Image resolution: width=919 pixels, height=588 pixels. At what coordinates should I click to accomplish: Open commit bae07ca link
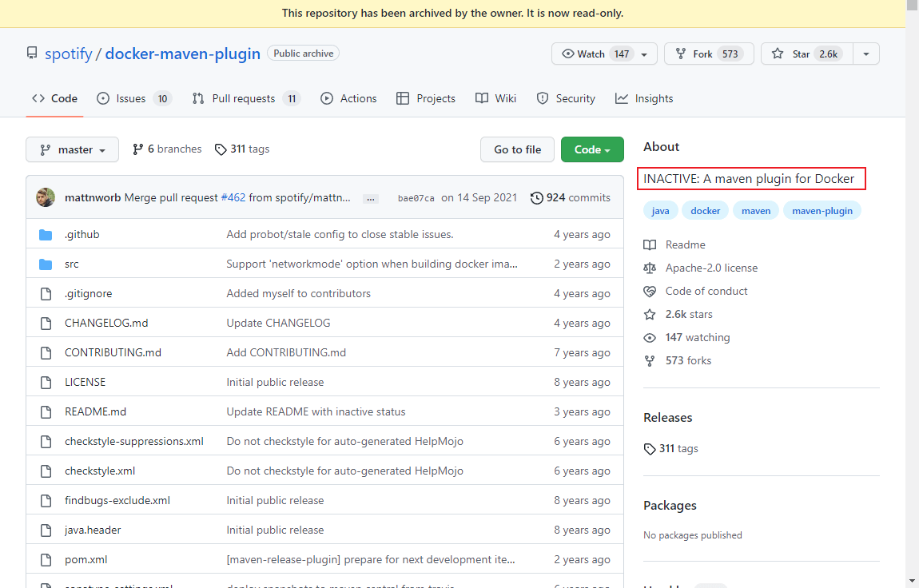[x=416, y=198]
